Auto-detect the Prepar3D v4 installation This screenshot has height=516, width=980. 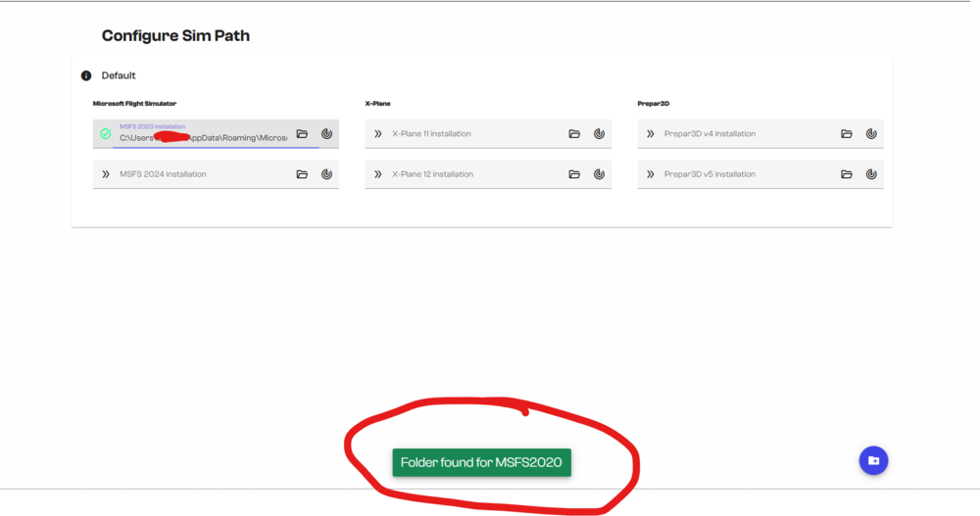[x=871, y=134]
